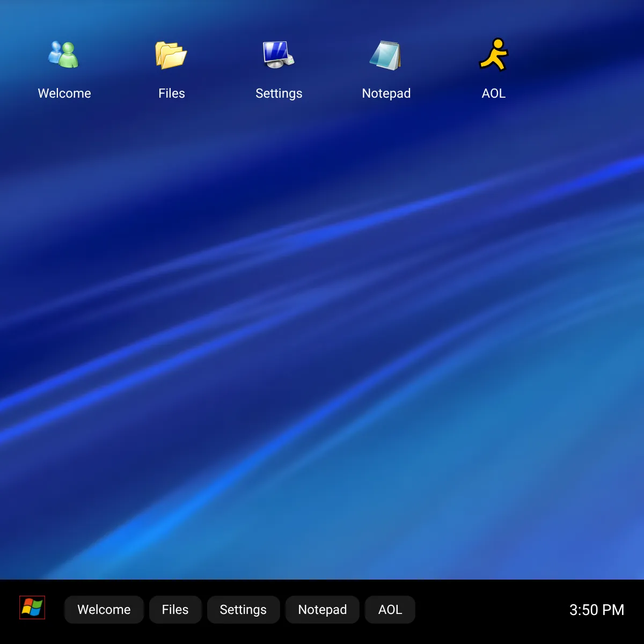Select the Welcome taskbar button
644x644 pixels.
click(104, 610)
